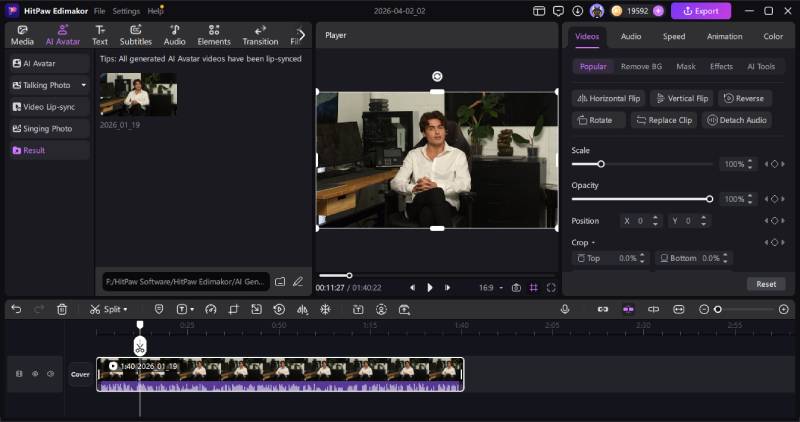
Task: Open the user profile avatar
Action: (x=596, y=11)
